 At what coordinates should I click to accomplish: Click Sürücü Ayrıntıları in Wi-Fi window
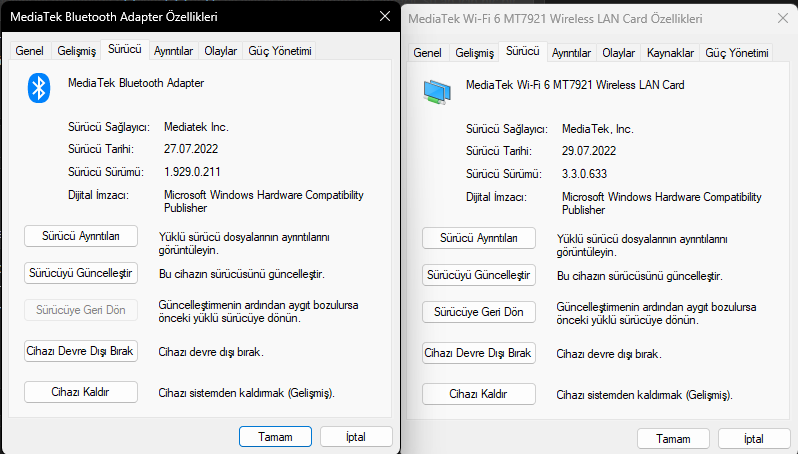[x=479, y=238]
